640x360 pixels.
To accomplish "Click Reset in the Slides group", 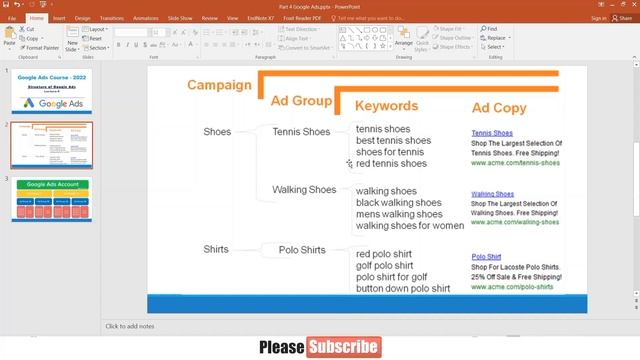I will (92, 38).
